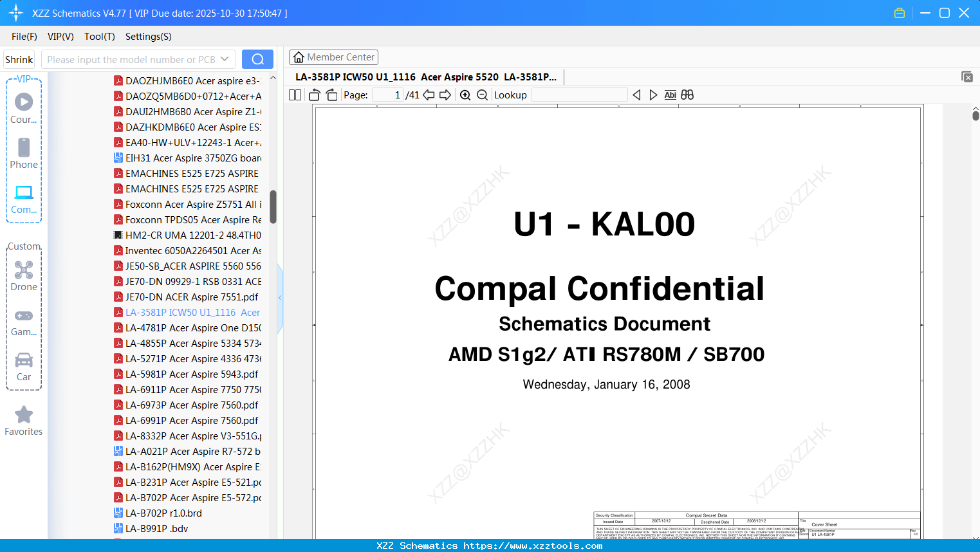Open JE70-DN ACER Aspire 7551.pdf

(x=186, y=297)
